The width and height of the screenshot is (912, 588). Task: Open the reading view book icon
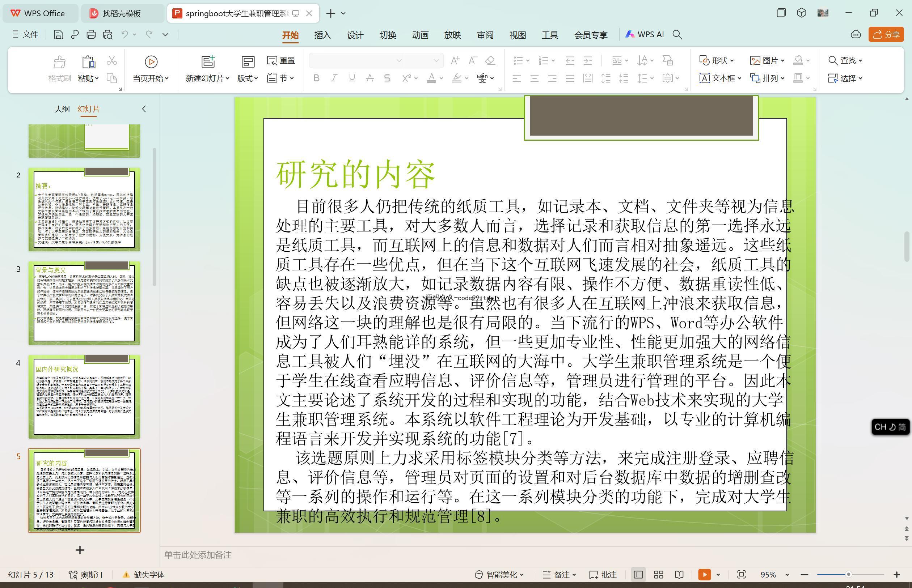pyautogui.click(x=679, y=575)
